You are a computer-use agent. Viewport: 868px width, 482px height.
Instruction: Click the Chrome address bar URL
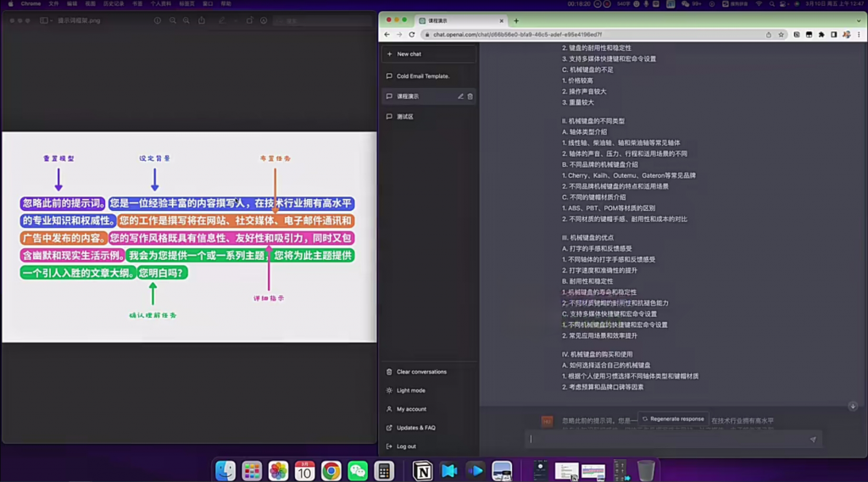point(518,35)
